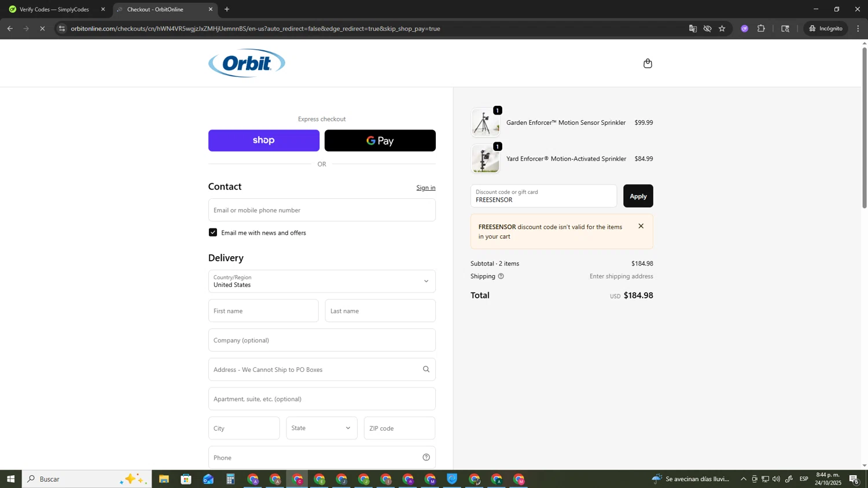Click the address search magnifier icon
The height and width of the screenshot is (488, 868).
point(426,369)
